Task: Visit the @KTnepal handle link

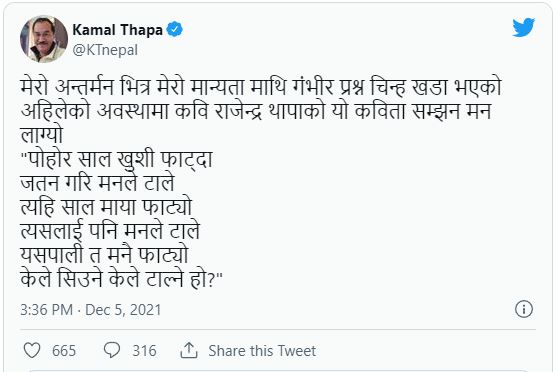Action: (x=105, y=50)
